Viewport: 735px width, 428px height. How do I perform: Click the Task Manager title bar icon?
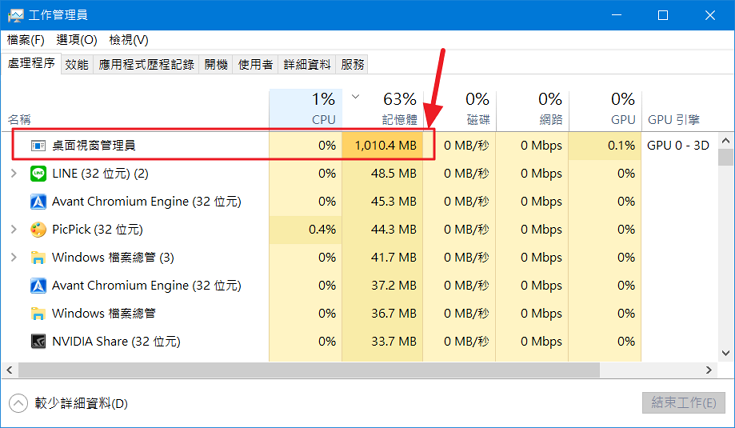coord(15,15)
